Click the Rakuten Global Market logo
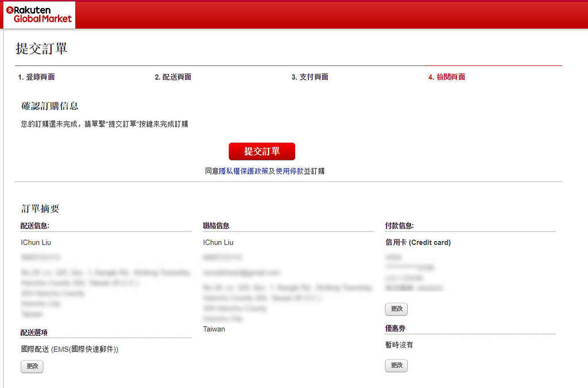Image resolution: width=588 pixels, height=388 pixels. coord(39,14)
